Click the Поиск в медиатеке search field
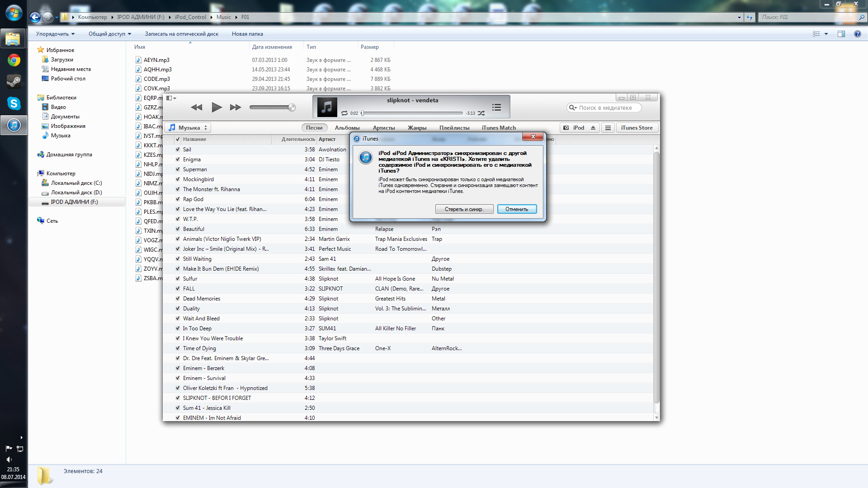The height and width of the screenshot is (488, 868). pos(604,108)
